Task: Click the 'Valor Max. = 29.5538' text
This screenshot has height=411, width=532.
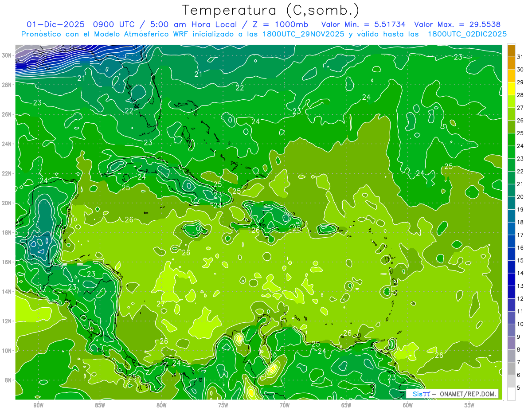Action: (458, 24)
